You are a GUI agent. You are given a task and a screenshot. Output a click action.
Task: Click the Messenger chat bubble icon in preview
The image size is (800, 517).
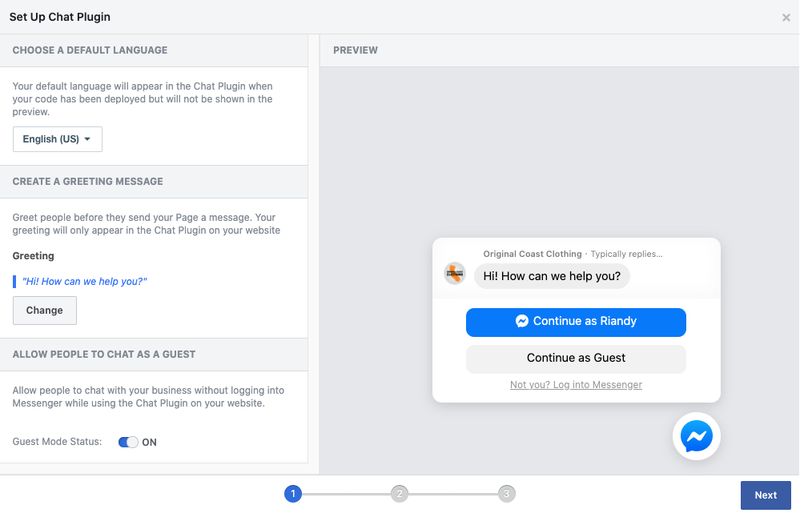(696, 436)
